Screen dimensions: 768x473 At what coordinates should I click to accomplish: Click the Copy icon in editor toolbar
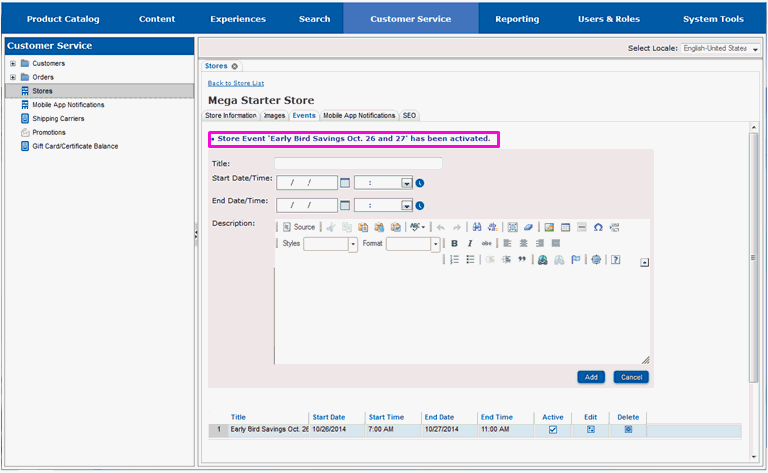[x=347, y=227]
